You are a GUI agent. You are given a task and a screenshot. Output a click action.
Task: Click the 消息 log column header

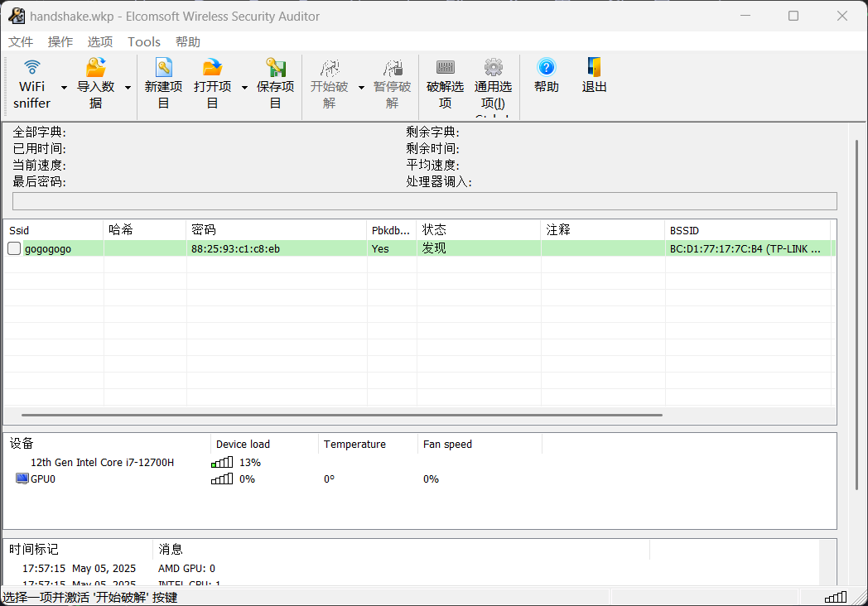401,549
